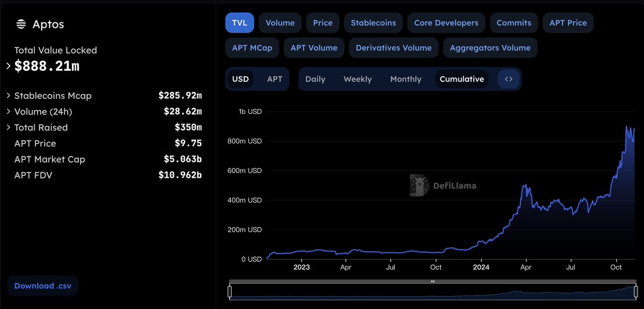Click the APT FDV label
Viewport: 644px width, 309px height.
pyautogui.click(x=33, y=175)
